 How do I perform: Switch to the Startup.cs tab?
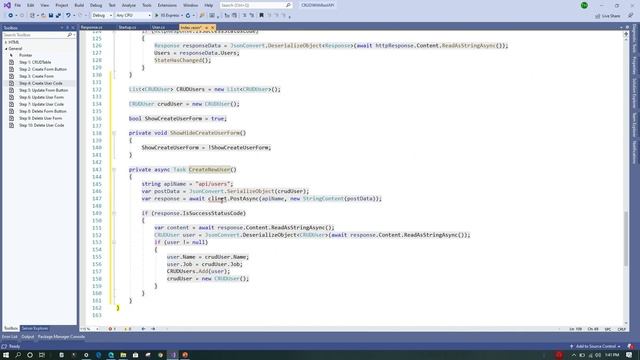pos(127,27)
